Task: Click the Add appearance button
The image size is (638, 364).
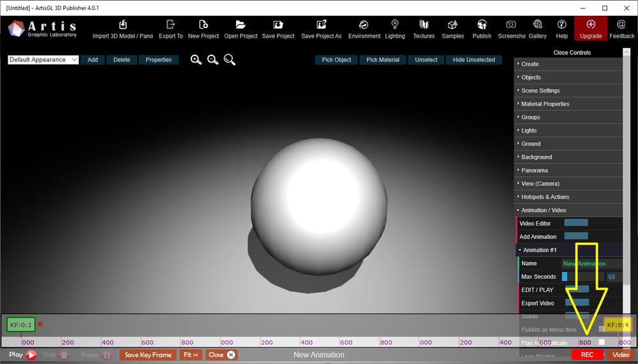Action: [93, 60]
